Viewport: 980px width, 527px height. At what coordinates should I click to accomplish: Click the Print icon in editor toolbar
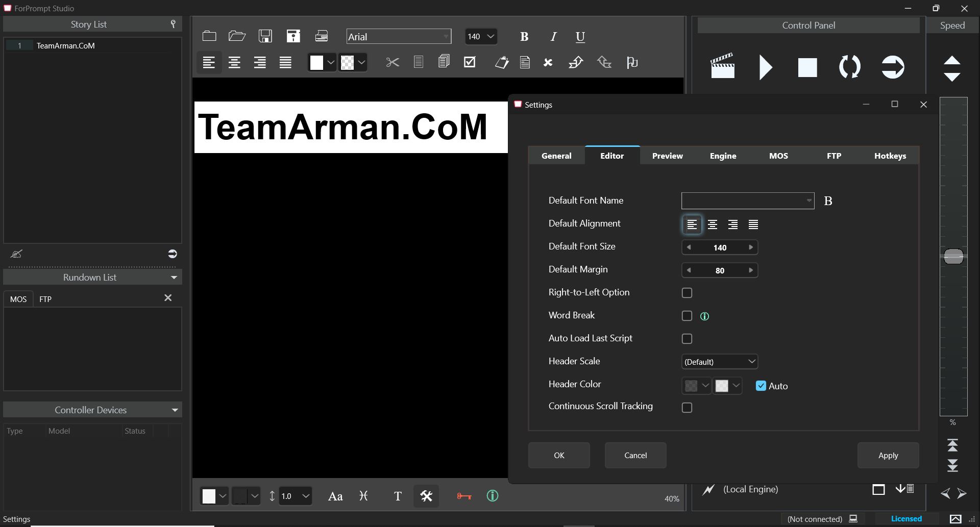pyautogui.click(x=322, y=36)
